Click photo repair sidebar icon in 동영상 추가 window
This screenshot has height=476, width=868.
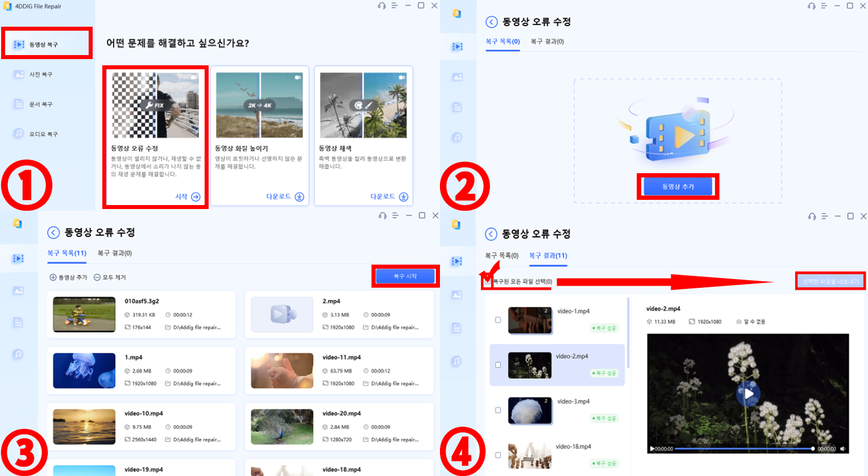458,77
